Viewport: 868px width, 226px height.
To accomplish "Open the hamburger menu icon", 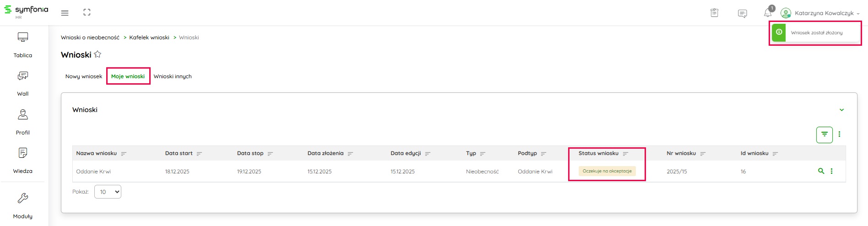I will coord(65,13).
